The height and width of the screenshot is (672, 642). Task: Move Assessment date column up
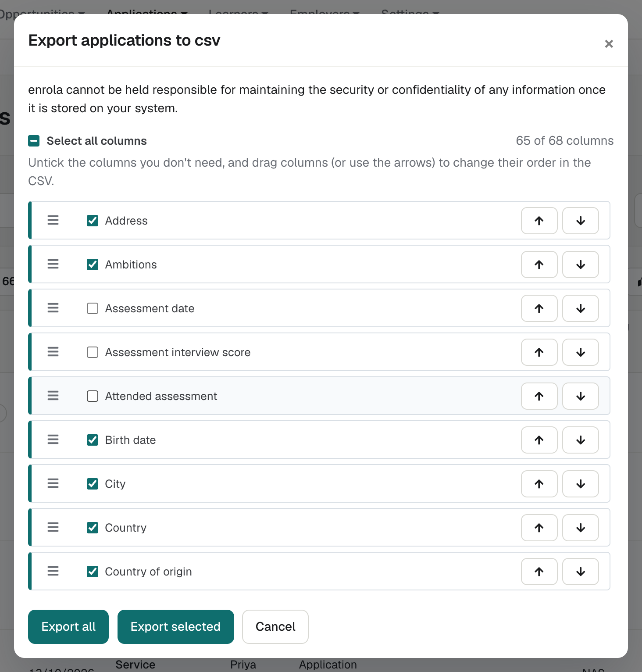point(539,308)
